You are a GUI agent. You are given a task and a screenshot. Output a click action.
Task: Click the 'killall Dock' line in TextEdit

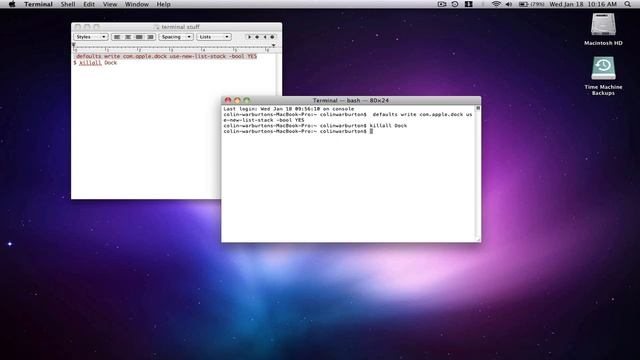[x=95, y=63]
